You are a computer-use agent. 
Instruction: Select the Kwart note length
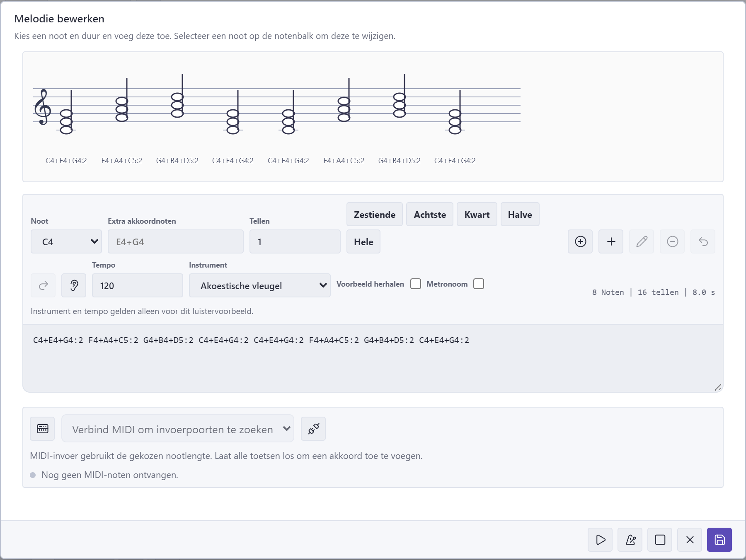(x=477, y=214)
